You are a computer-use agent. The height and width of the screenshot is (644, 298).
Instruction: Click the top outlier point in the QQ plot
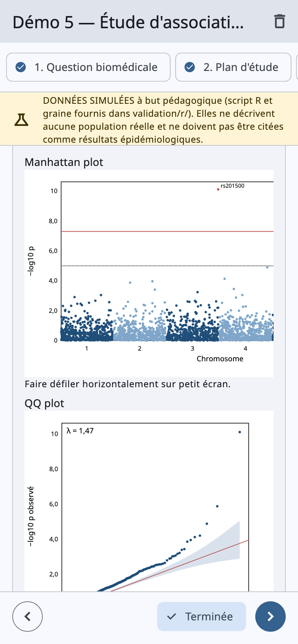point(240,432)
